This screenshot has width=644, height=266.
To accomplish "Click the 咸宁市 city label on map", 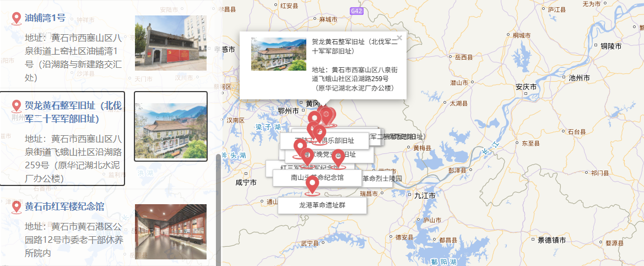I will point(246,183).
